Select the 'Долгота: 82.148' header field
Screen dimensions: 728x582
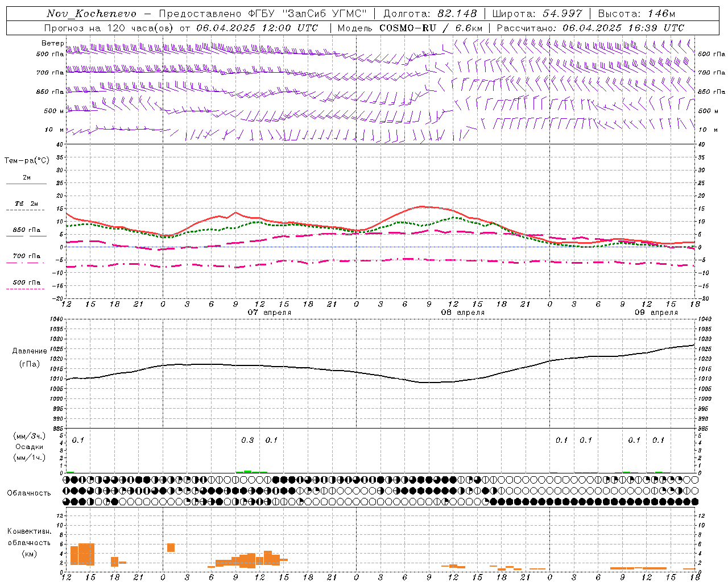430,14
